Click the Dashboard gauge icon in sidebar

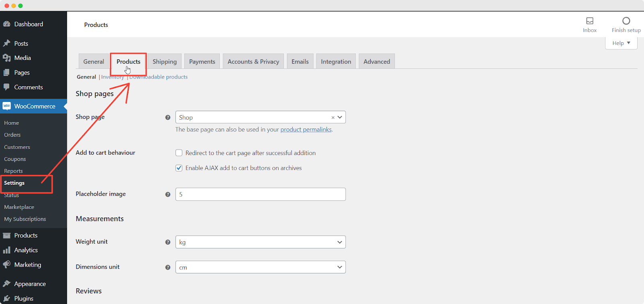pos(6,24)
